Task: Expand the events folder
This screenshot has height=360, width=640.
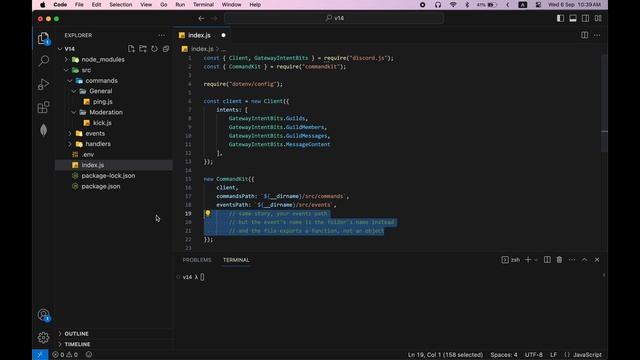Action: (x=70, y=133)
